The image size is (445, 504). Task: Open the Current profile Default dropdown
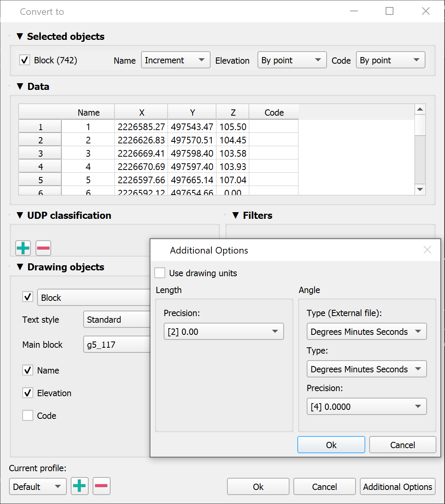pyautogui.click(x=38, y=486)
